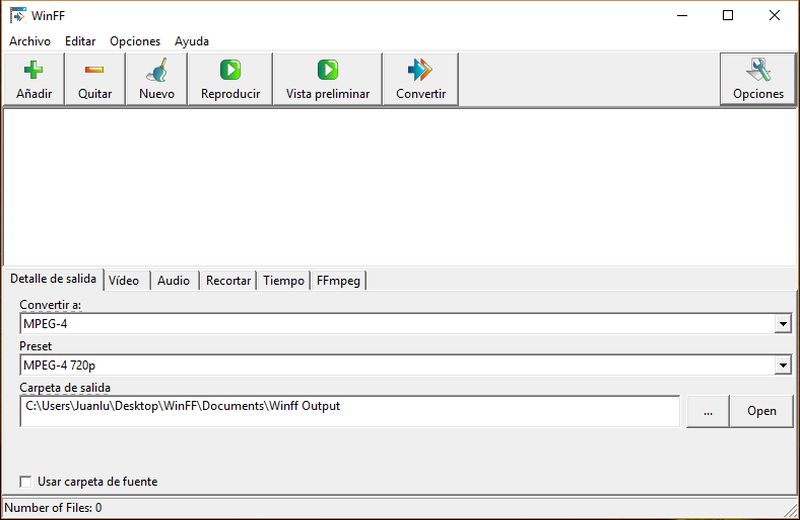Click the Vista preliminar preview icon
Screen dimensions: 800x520
point(328,70)
